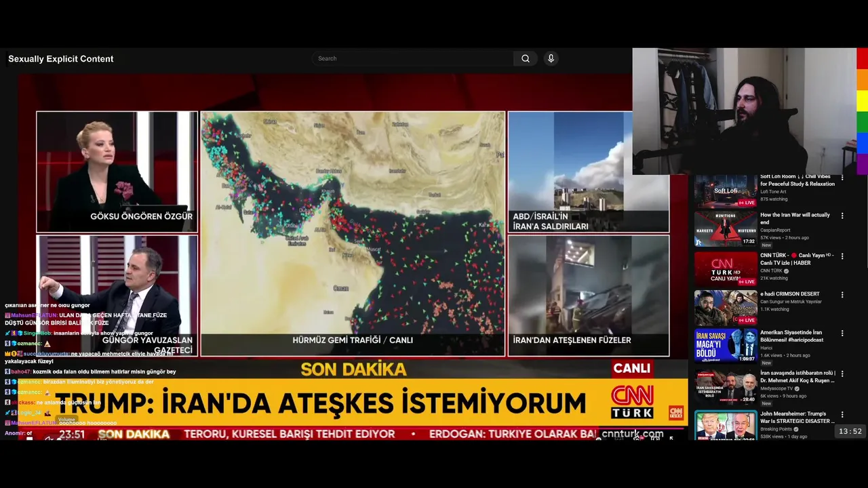Click the CANLI live badge
The width and height of the screenshot is (868, 488).
pyautogui.click(x=631, y=368)
